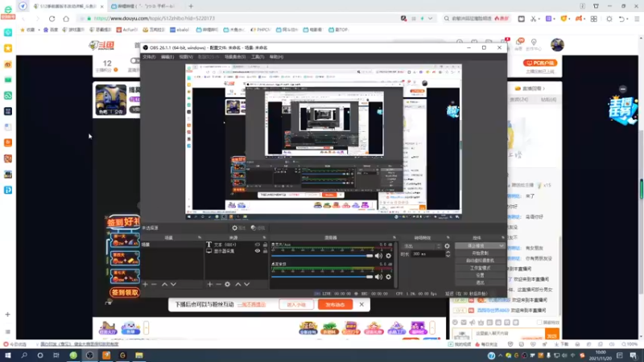Open File Explorer from the taskbar
The height and width of the screenshot is (362, 644).
(x=139, y=356)
